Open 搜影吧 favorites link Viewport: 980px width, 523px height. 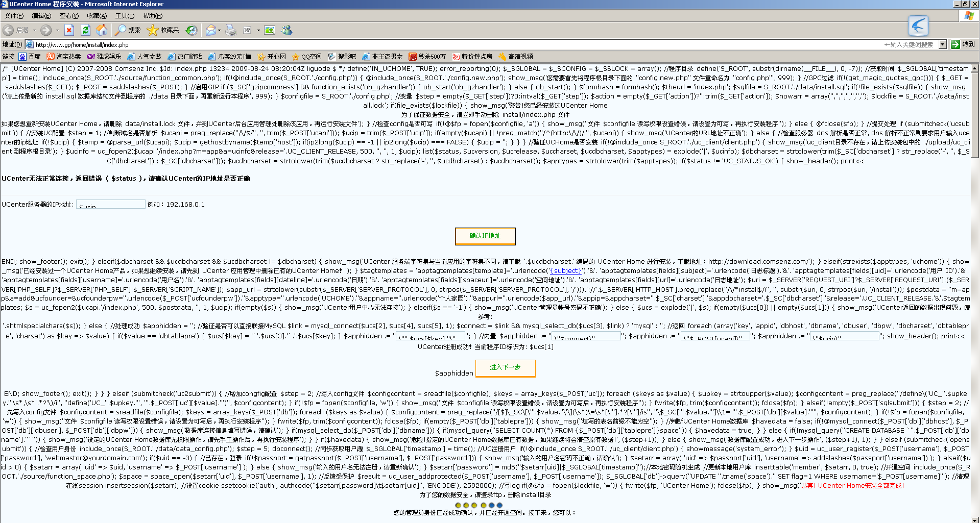coord(342,57)
